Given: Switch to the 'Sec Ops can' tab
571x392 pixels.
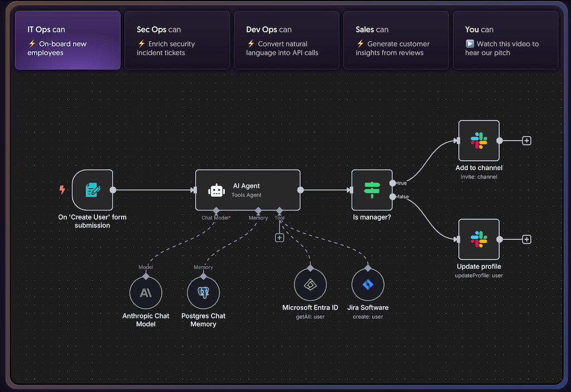Looking at the screenshot, I should coord(177,41).
